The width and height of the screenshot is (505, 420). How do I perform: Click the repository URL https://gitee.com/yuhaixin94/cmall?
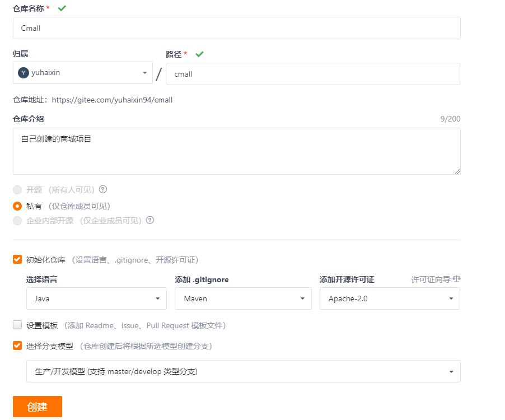click(112, 100)
